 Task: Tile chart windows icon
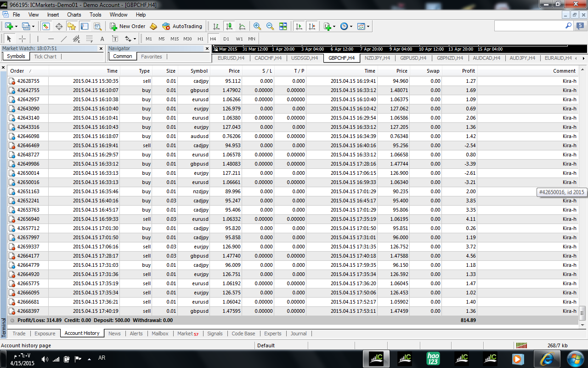(x=283, y=26)
